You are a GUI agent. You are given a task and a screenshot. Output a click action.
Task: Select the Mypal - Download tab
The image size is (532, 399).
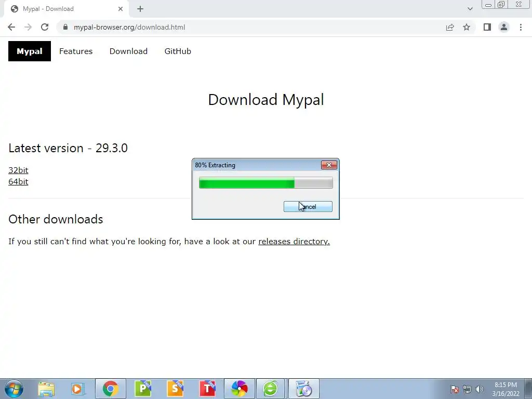coord(66,9)
